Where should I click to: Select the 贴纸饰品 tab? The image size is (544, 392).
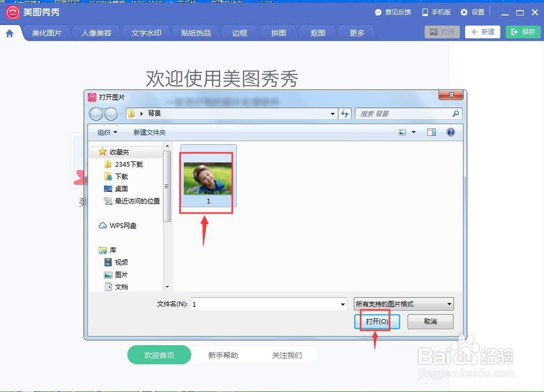[196, 33]
